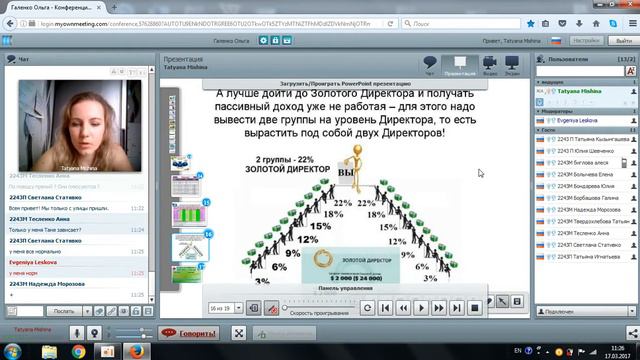Click the chat eye visibility icon
This screenshot has width=640, height=360.
pyautogui.click(x=124, y=311)
